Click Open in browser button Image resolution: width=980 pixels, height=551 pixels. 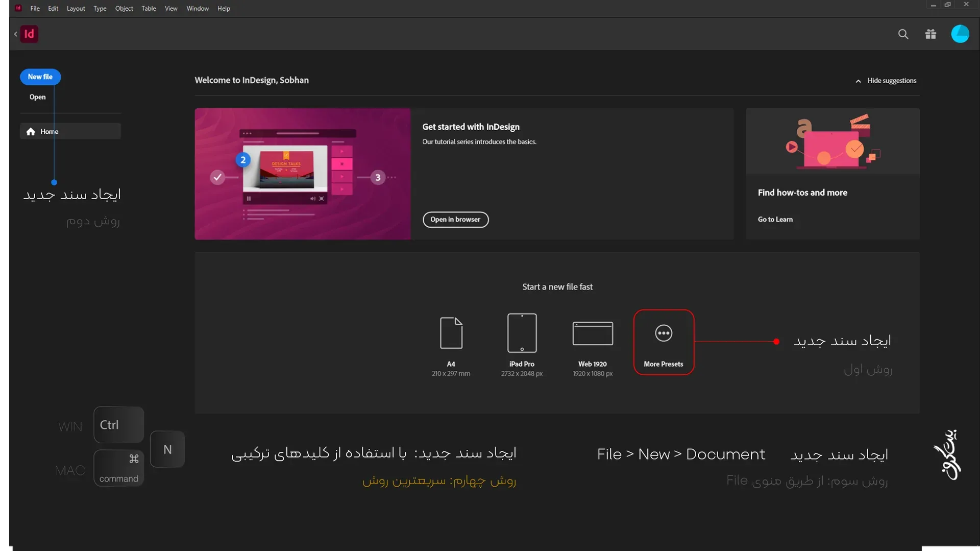pos(455,220)
